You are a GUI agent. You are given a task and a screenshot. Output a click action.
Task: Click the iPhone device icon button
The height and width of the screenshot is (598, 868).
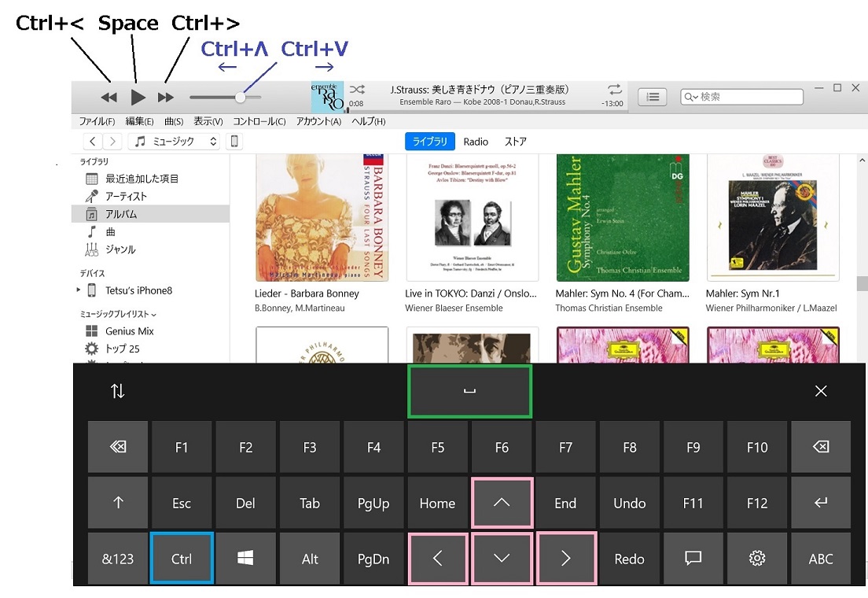coord(234,142)
